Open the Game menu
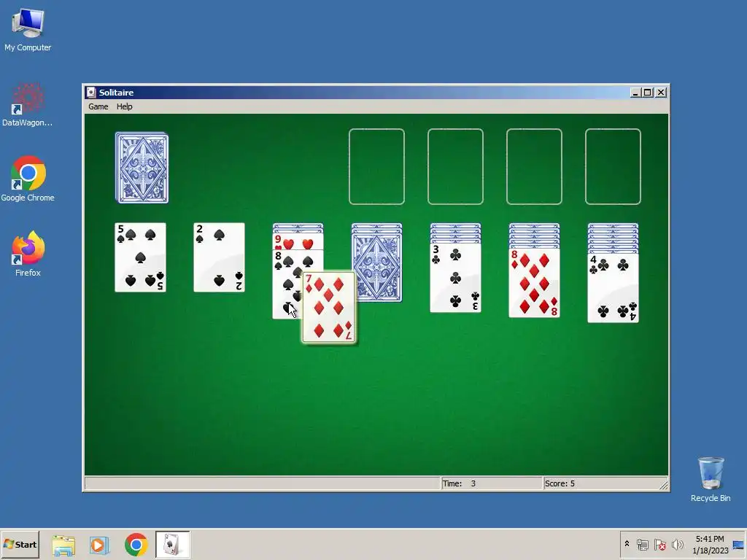747x560 pixels. 98,106
